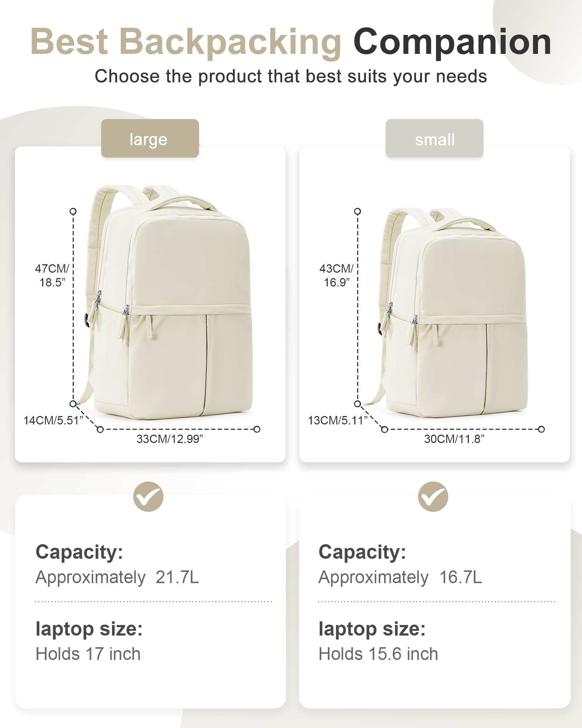Click "Holds 15.6 inch" laptop size text
Viewport: 582px width, 728px height.
click(378, 654)
